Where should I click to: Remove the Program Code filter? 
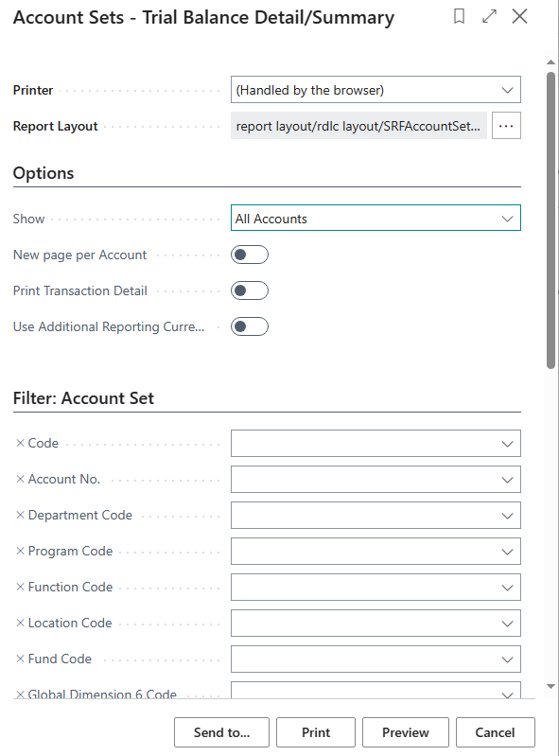(20, 551)
